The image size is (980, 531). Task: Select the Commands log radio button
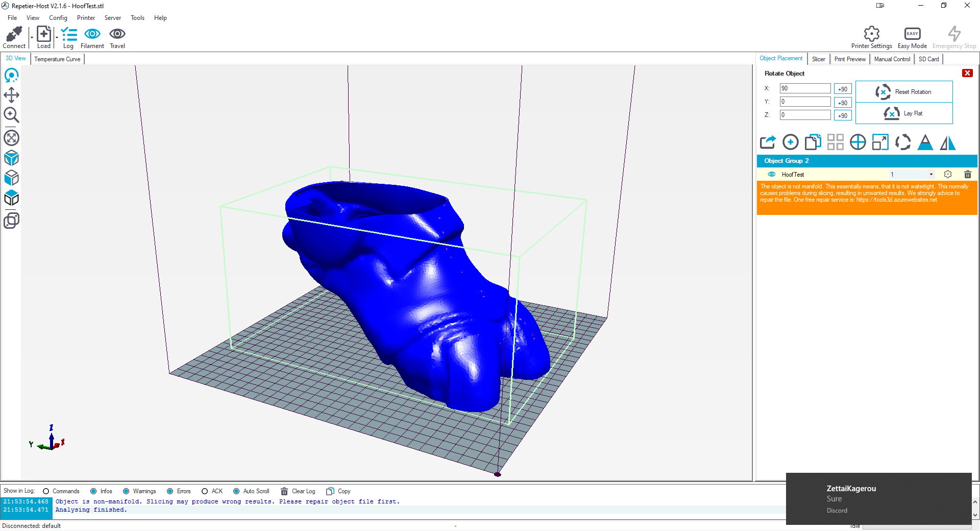click(x=46, y=491)
